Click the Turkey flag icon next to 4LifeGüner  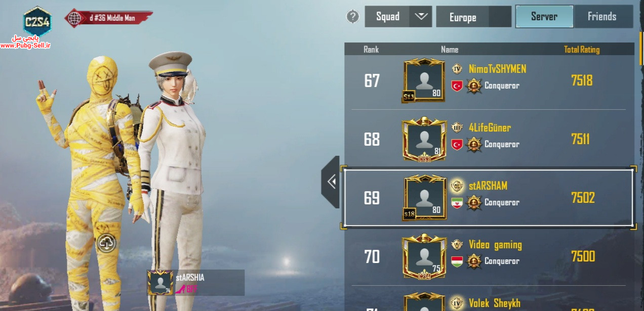[457, 145]
